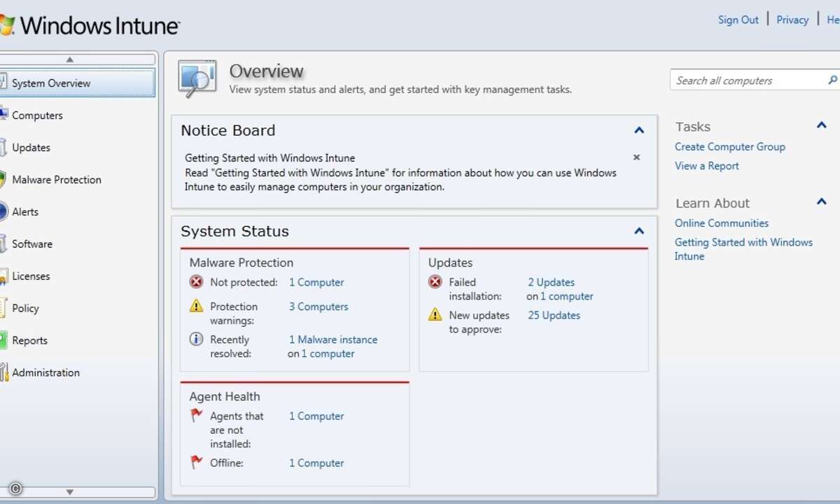Screen dimensions: 840x504
Task: Click the Reports sidebar icon
Action: click(3, 339)
